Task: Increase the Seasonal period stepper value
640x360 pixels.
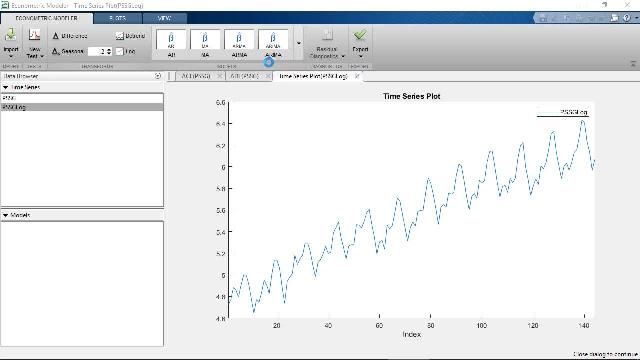Action: pos(109,49)
